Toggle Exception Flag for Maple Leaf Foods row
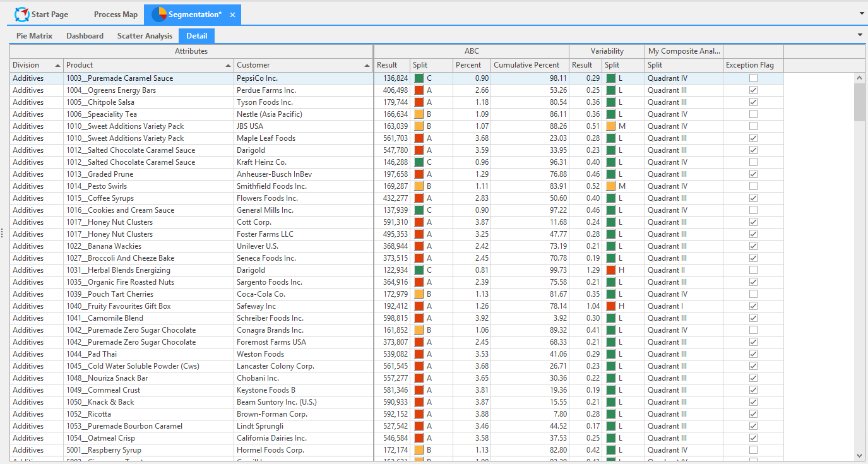Image resolution: width=868 pixels, height=464 pixels. tap(753, 138)
